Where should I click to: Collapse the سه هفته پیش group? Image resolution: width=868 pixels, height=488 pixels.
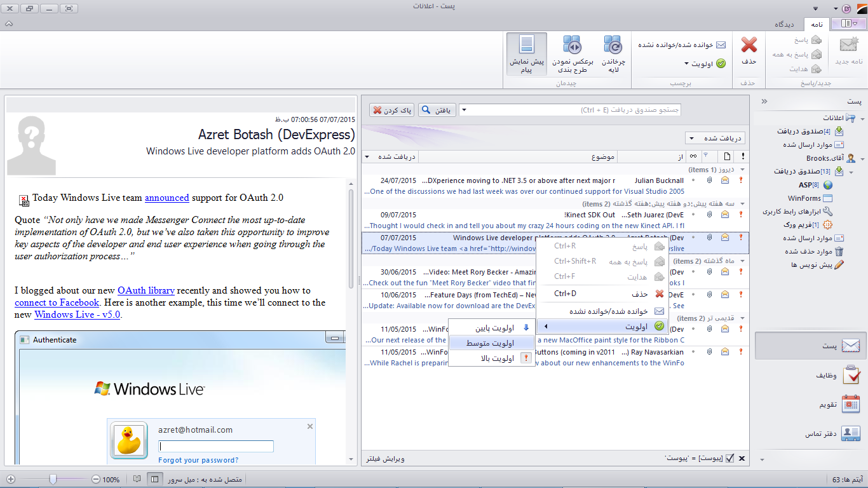point(743,204)
